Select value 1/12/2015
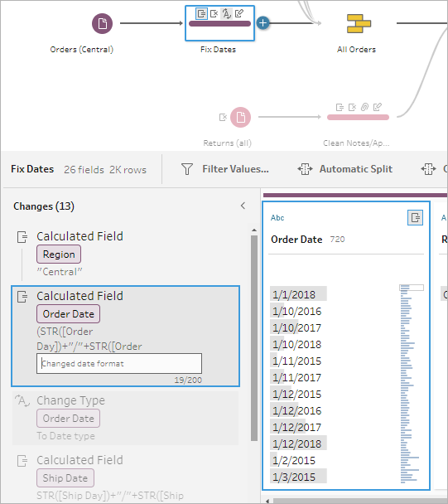Image resolution: width=448 pixels, height=504 pixels. point(298,394)
